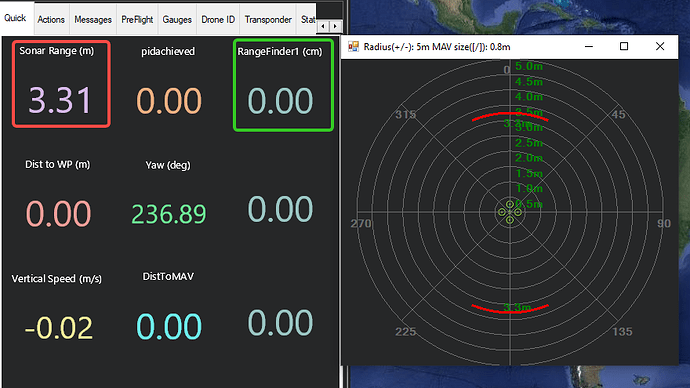The width and height of the screenshot is (690, 388).
Task: Click the Sonar Range (m) label
Action: [57, 51]
